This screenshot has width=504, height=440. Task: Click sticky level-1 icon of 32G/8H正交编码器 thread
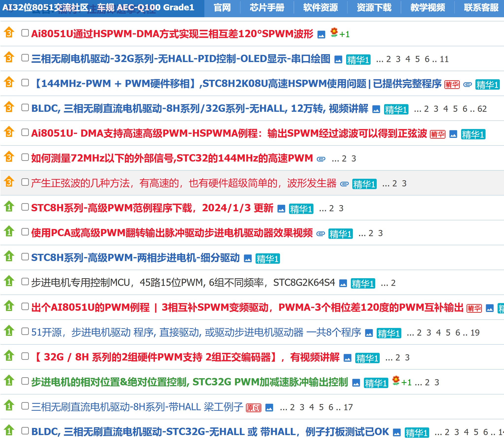pyautogui.click(x=9, y=356)
